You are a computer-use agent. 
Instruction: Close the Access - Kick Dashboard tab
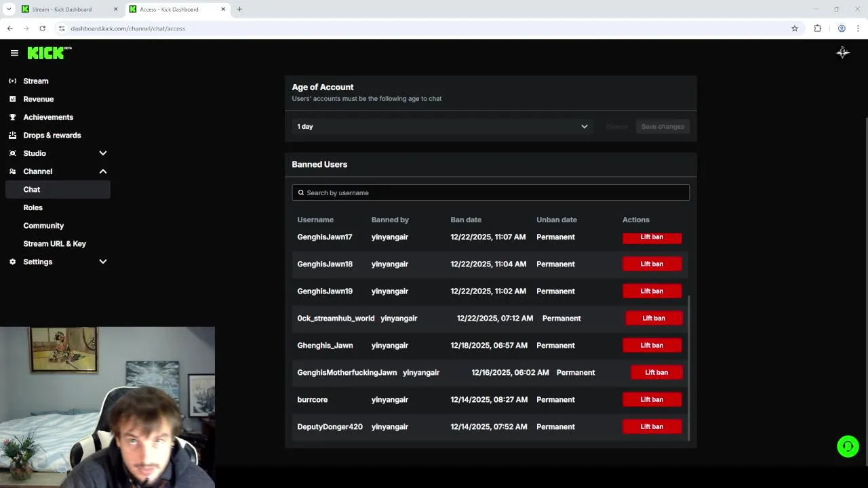[223, 9]
